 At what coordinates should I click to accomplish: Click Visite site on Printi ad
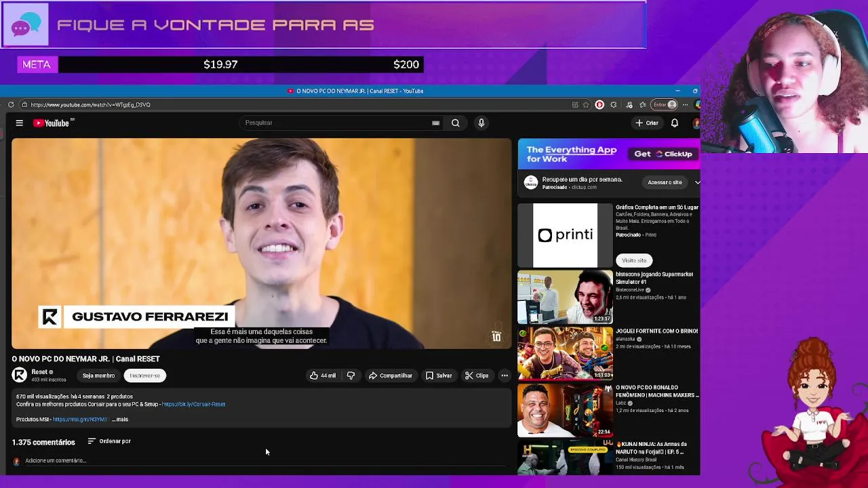(x=634, y=260)
